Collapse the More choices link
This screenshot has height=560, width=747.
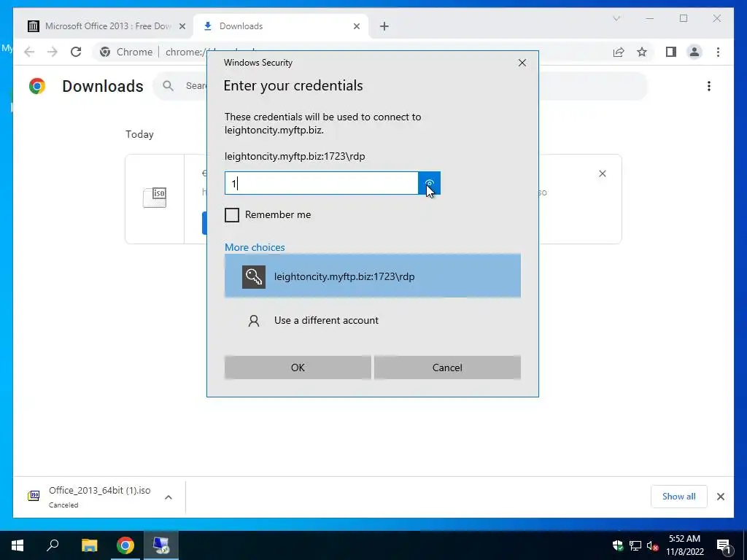tap(255, 247)
